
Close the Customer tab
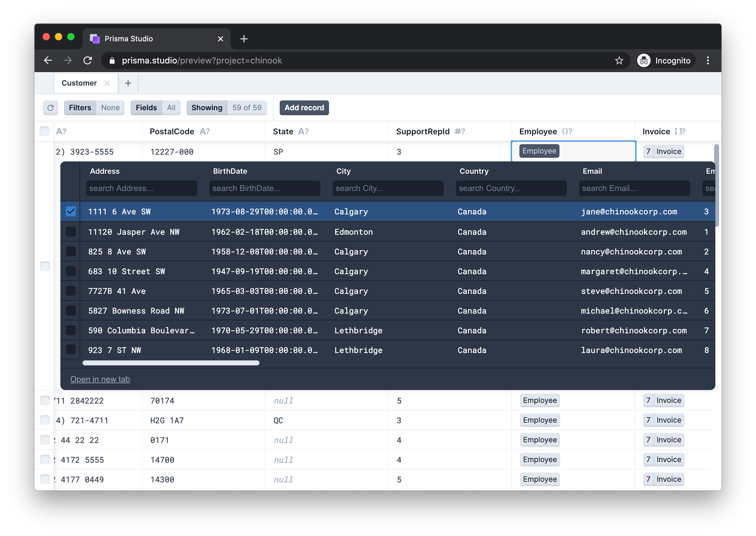click(x=107, y=83)
